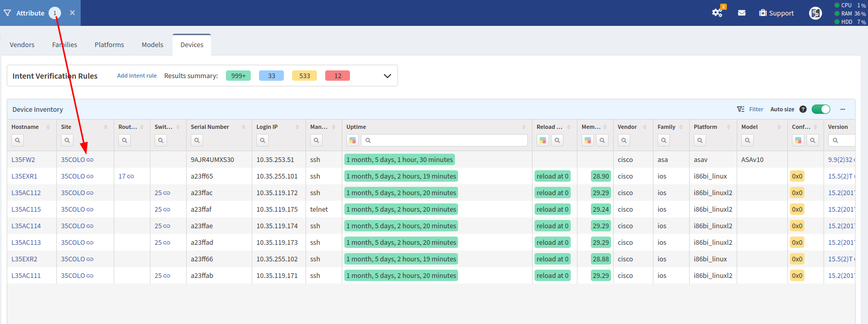Select the Devices tab
The image size is (868, 324).
192,45
